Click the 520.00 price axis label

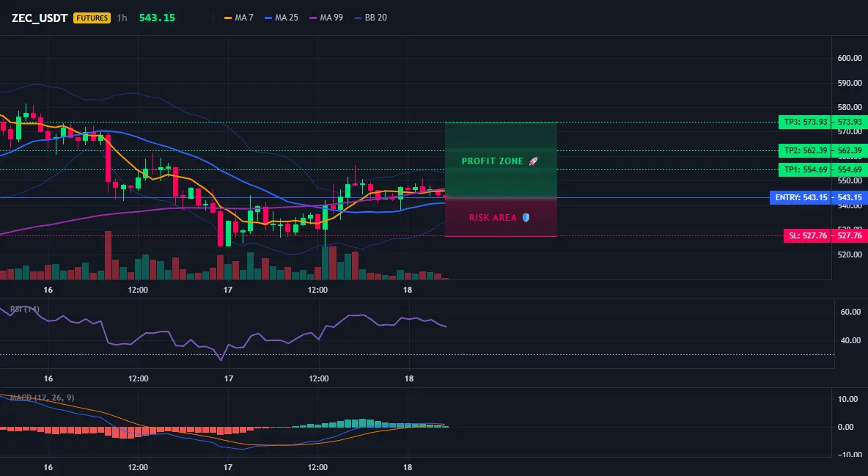850,255
